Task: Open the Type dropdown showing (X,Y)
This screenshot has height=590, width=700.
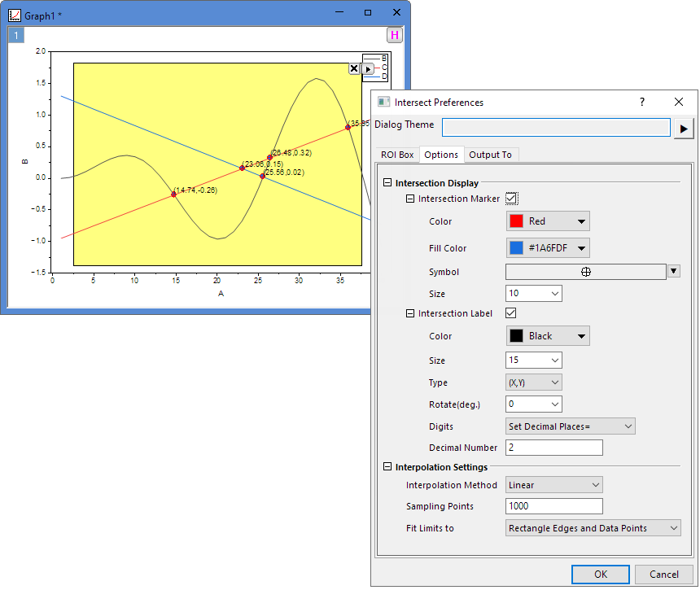Action: pos(533,382)
